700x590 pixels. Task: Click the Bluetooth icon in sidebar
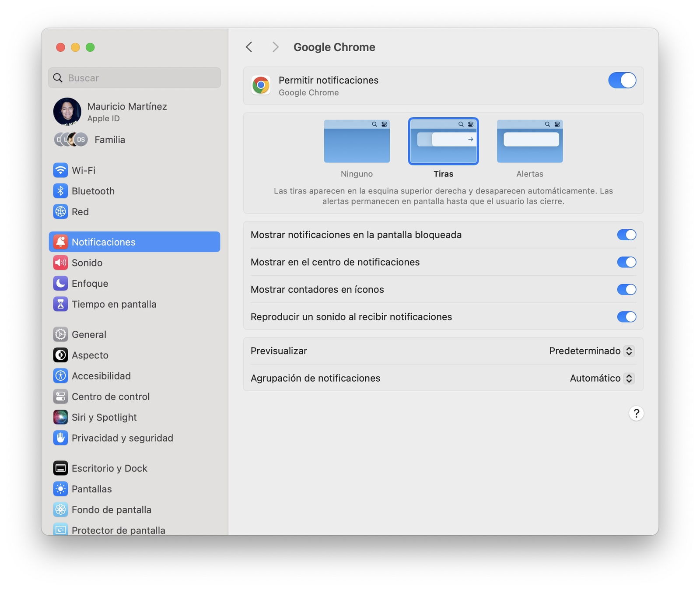60,191
